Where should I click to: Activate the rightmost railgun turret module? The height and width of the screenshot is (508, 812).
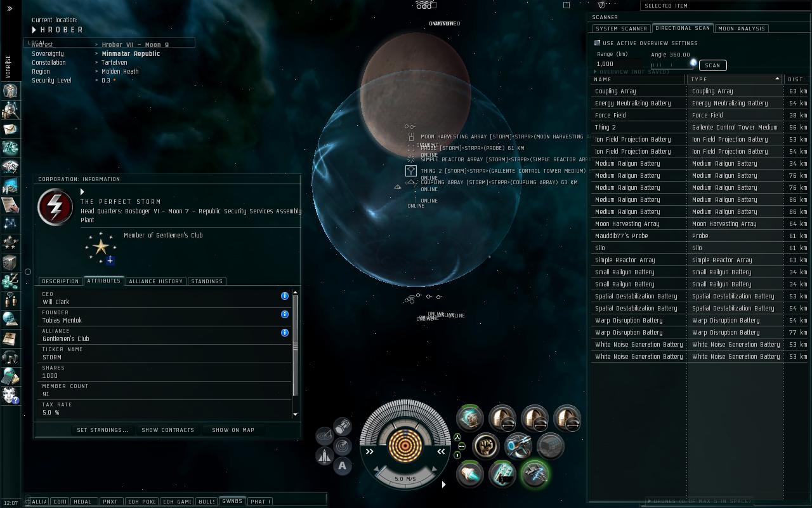(567, 418)
